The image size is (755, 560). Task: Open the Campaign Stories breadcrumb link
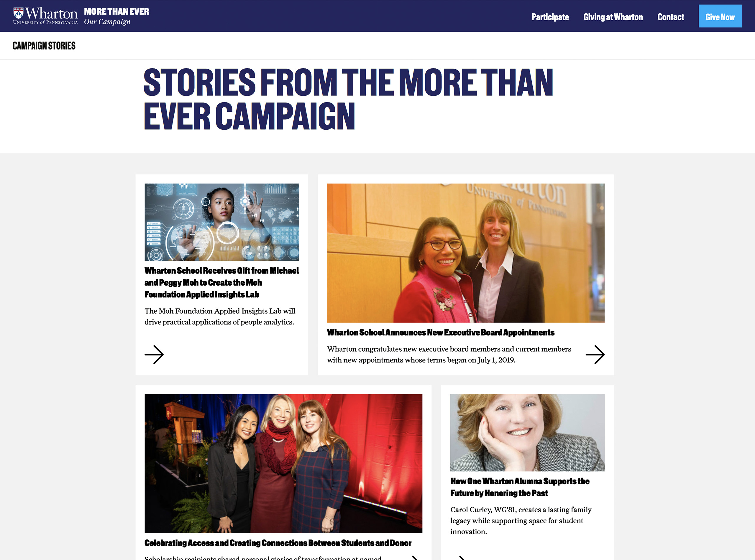click(44, 46)
